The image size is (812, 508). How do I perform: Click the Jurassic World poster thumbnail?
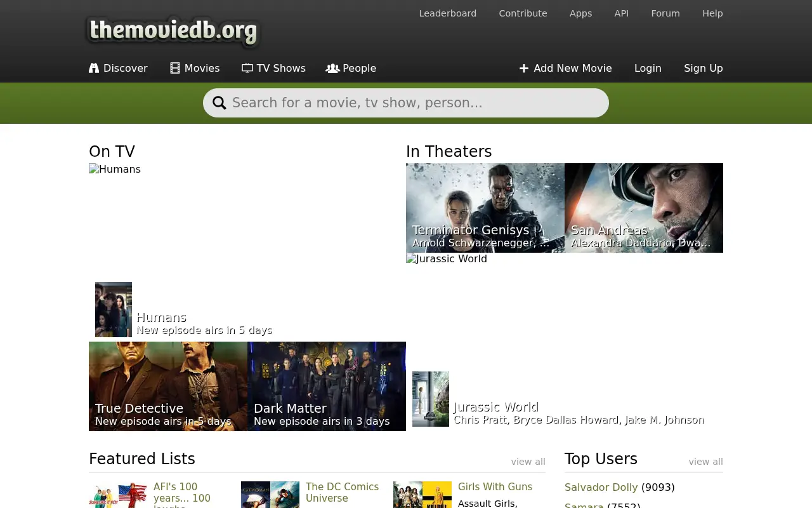pyautogui.click(x=431, y=399)
